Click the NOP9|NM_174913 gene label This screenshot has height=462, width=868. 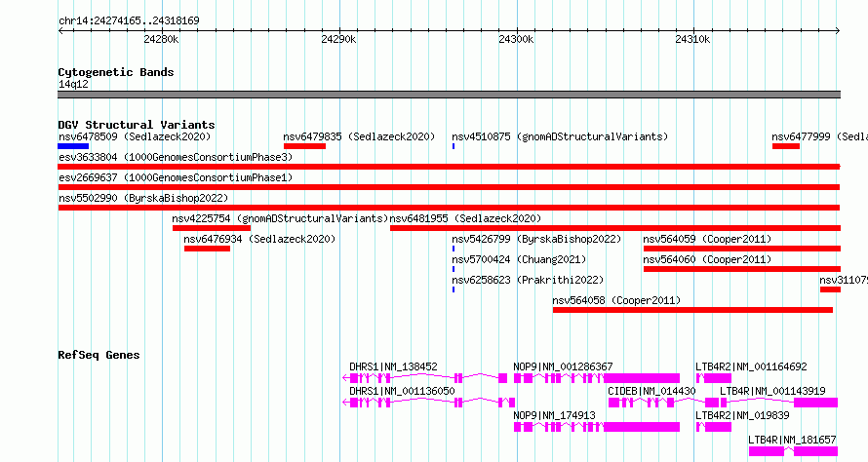point(554,415)
